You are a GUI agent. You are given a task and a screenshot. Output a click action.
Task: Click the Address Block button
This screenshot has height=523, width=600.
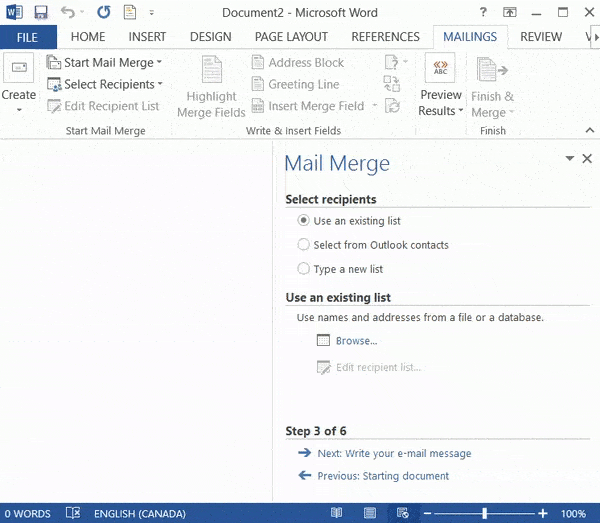(298, 62)
